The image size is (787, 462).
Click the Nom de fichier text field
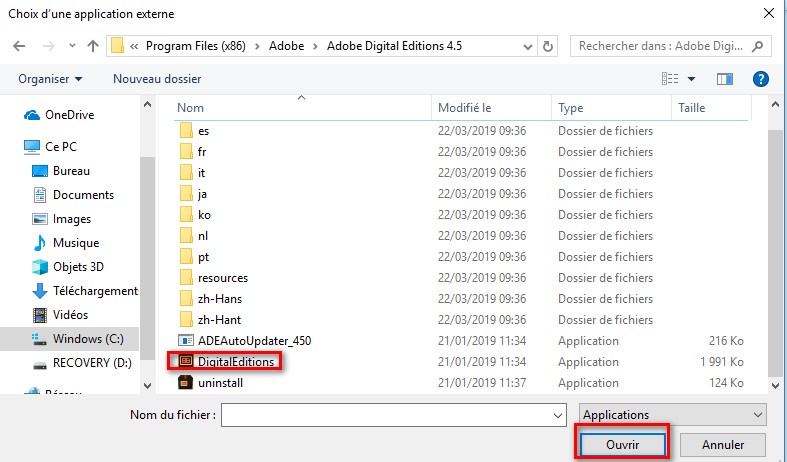[385, 414]
